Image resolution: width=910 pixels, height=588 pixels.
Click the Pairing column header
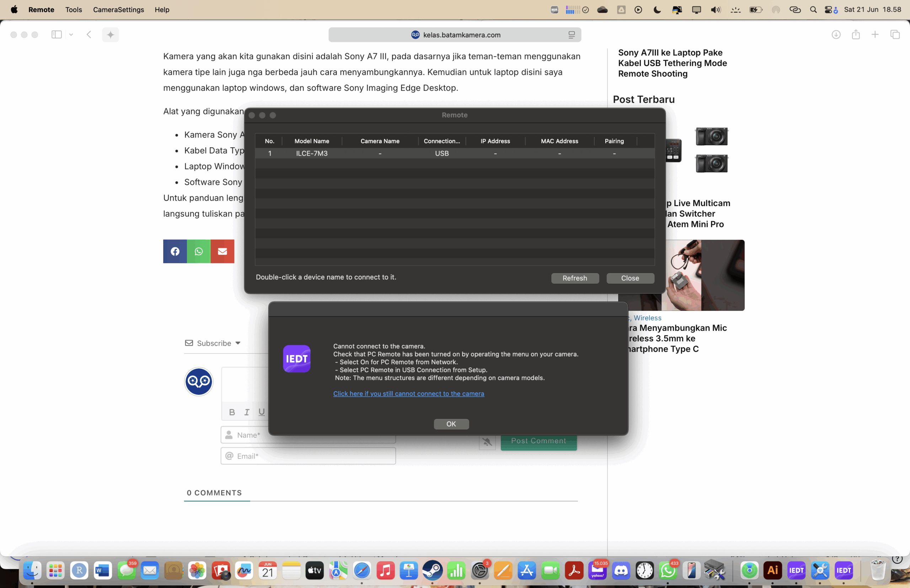[614, 141]
